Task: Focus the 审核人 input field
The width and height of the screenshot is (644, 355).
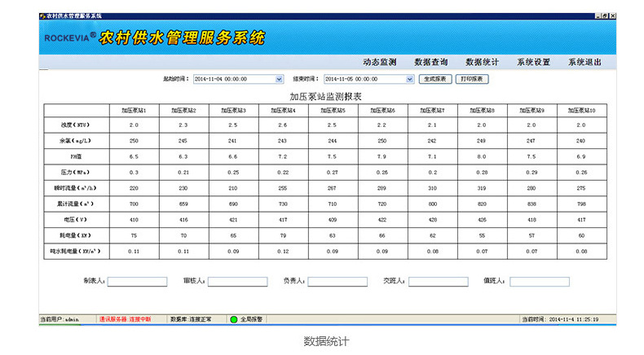Action: 237,282
